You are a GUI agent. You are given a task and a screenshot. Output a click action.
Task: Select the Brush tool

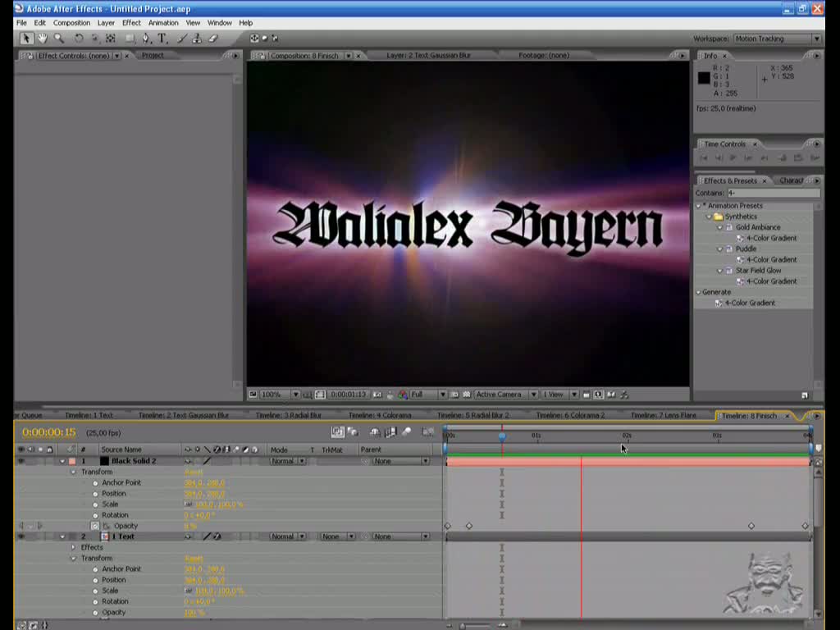pyautogui.click(x=182, y=38)
